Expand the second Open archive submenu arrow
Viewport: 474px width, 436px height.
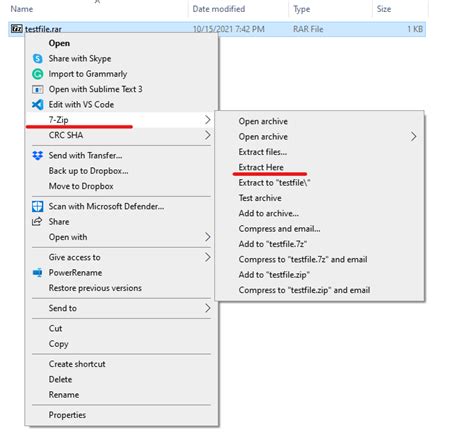[x=413, y=136]
